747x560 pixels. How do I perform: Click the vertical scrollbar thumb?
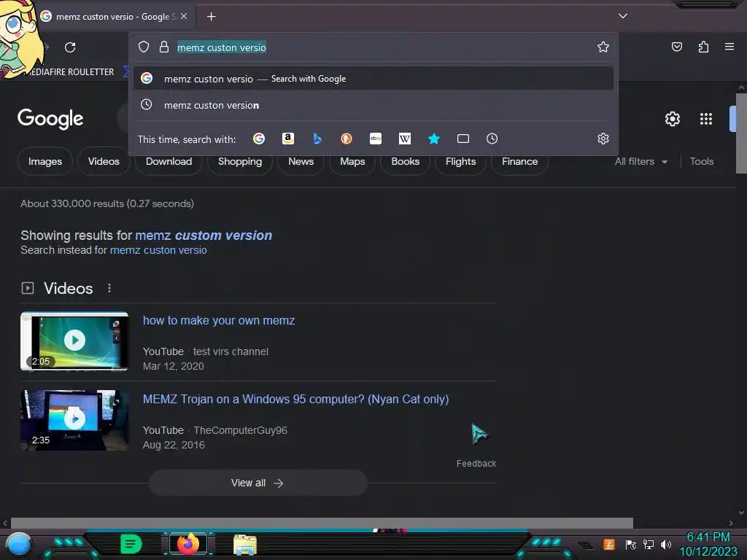741,133
